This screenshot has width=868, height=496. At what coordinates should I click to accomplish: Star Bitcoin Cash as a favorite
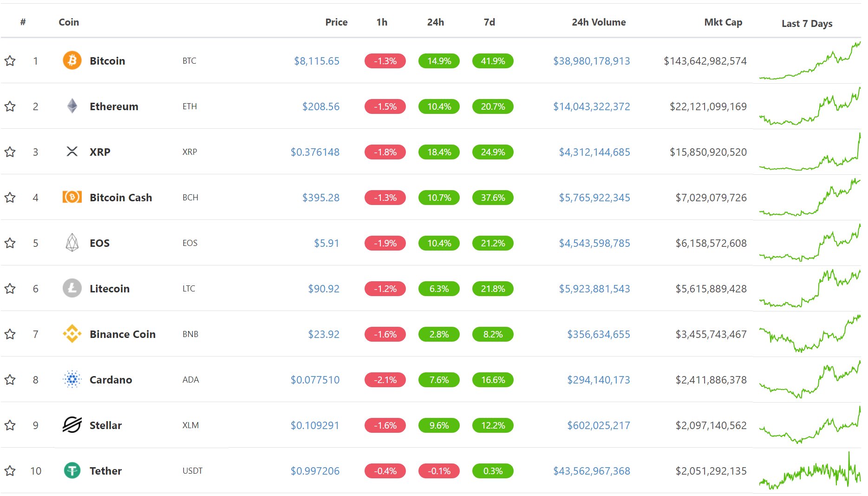tap(10, 197)
